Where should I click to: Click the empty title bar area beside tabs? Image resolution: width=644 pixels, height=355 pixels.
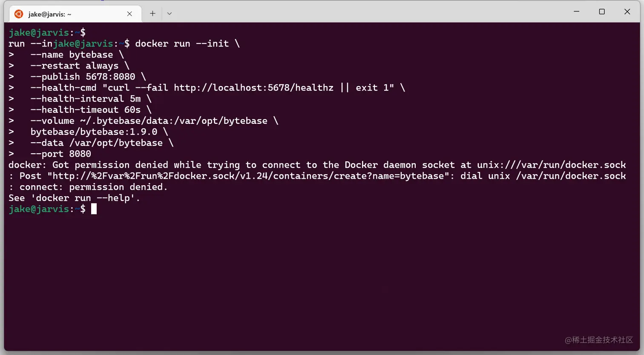362,13
